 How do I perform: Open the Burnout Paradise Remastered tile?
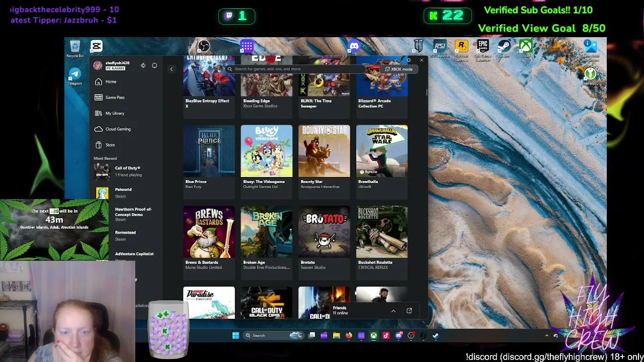(209, 303)
